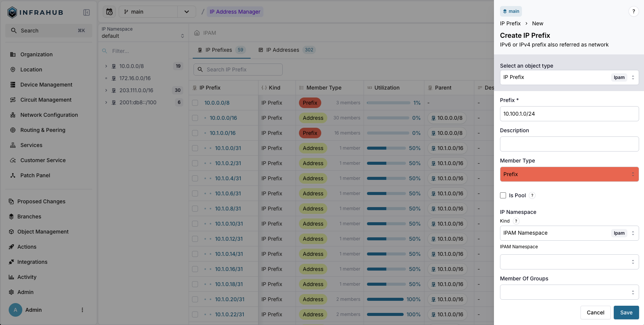Switch to the IP Addresses tab

282,50
